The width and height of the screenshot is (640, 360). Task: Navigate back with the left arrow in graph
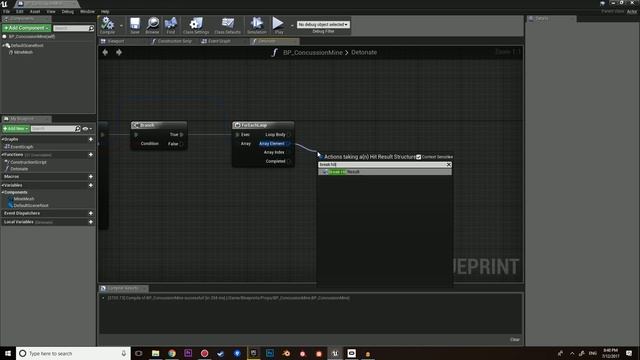pyautogui.click(x=105, y=52)
